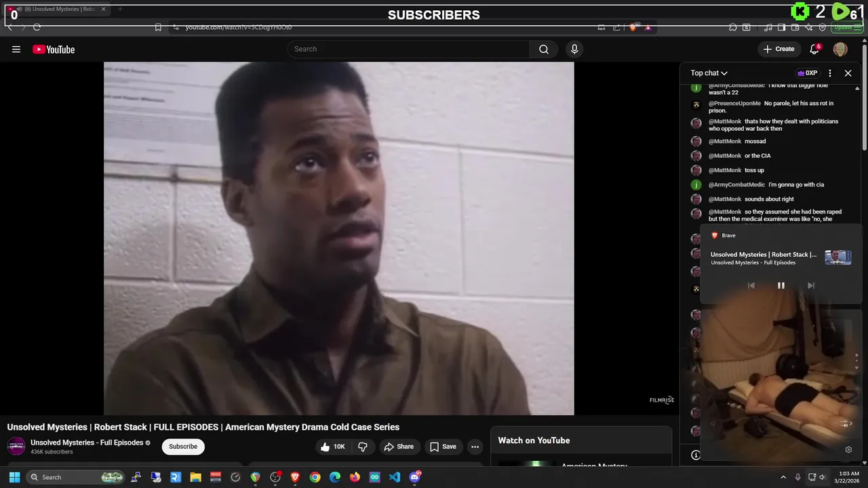
Task: Open the YouTube guide hamburger menu
Action: tap(16, 49)
